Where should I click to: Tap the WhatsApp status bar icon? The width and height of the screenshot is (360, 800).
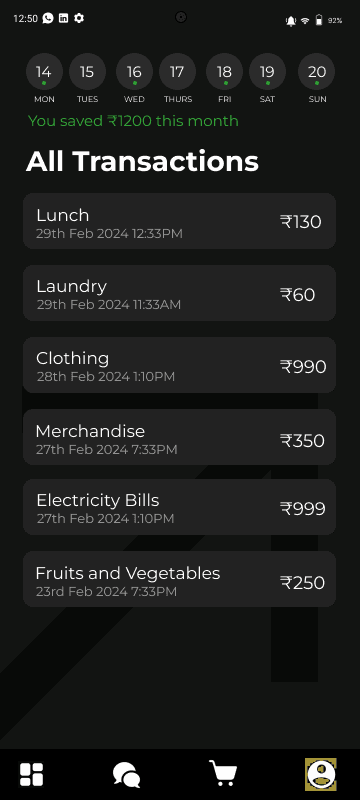click(x=48, y=18)
